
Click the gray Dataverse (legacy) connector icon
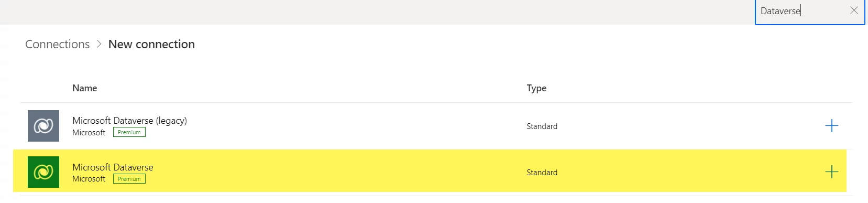(x=43, y=126)
